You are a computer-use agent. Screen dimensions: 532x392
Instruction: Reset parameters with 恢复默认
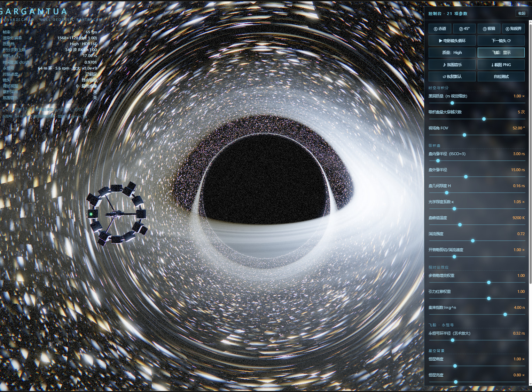[452, 77]
